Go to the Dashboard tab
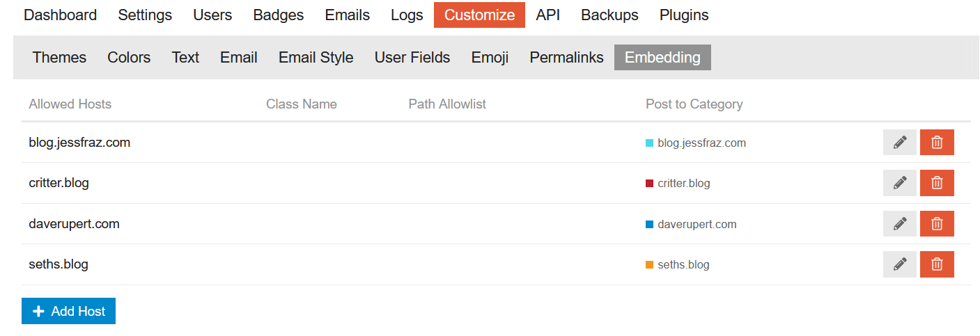This screenshot has width=980, height=336. tap(60, 15)
